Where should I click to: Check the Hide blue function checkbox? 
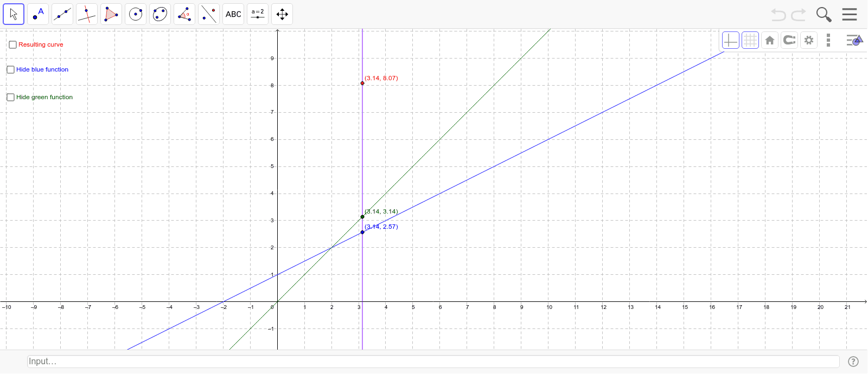[x=10, y=69]
